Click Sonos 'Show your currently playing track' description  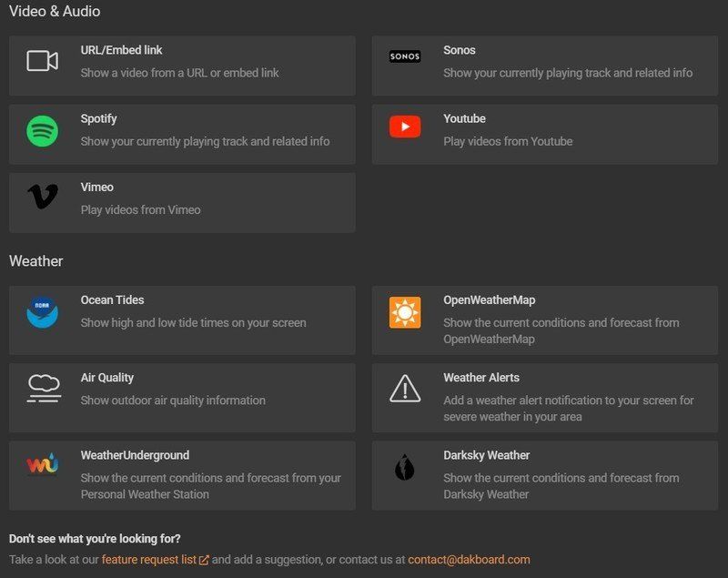(x=568, y=73)
